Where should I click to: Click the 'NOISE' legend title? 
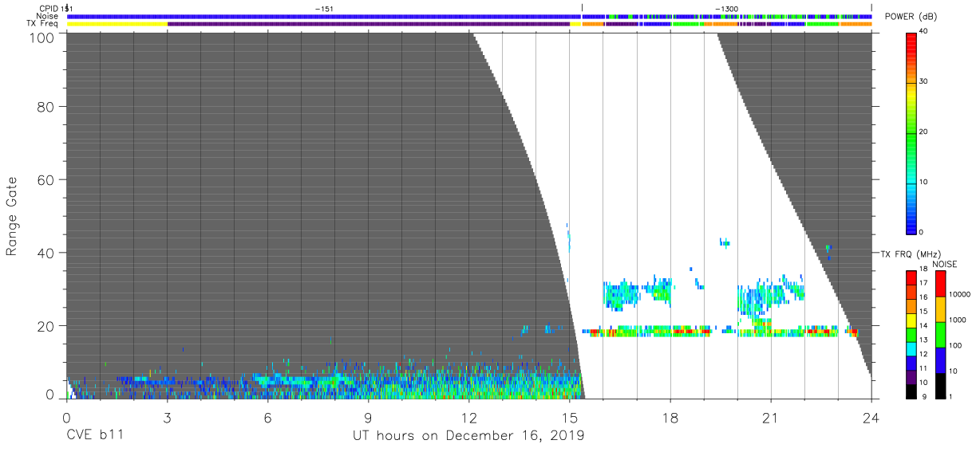[944, 264]
